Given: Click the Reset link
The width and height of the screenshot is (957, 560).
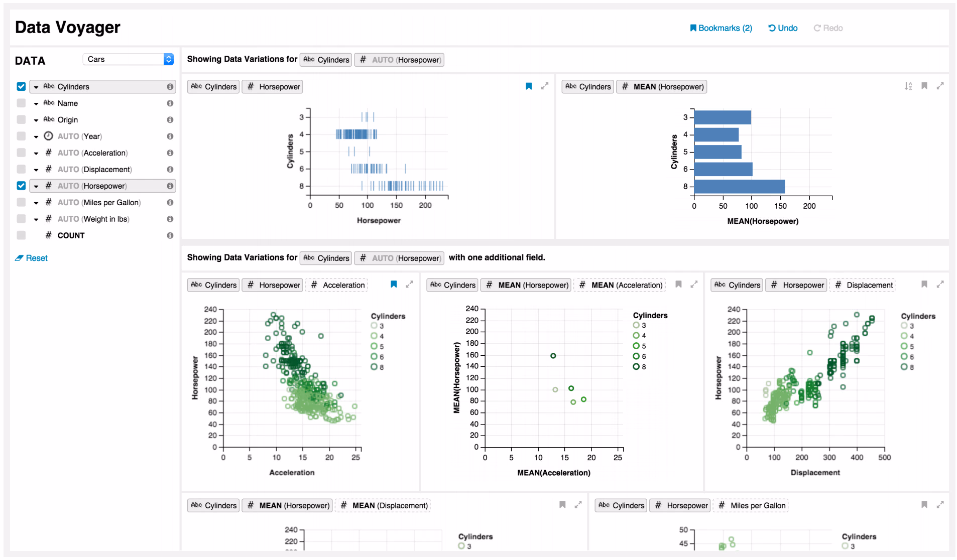Looking at the screenshot, I should (31, 258).
